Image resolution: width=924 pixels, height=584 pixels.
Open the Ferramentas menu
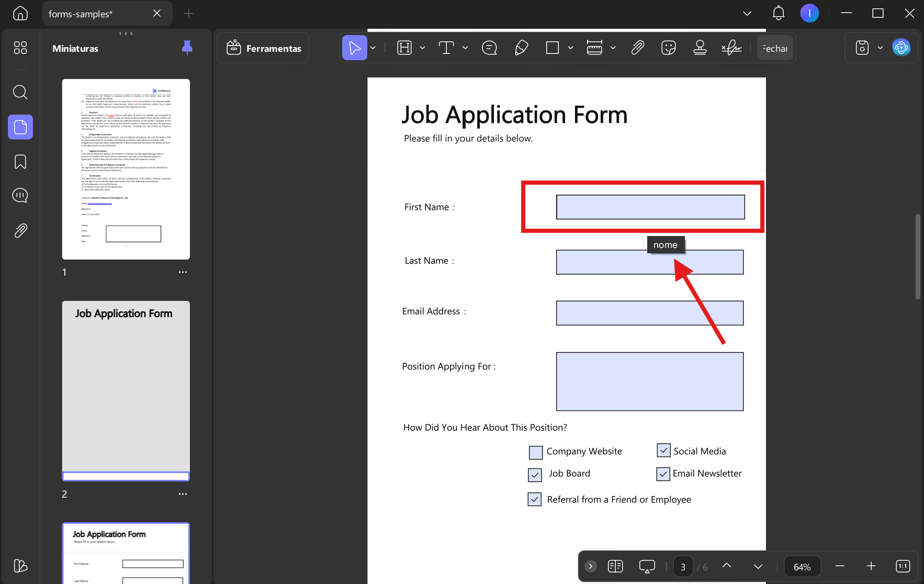263,48
